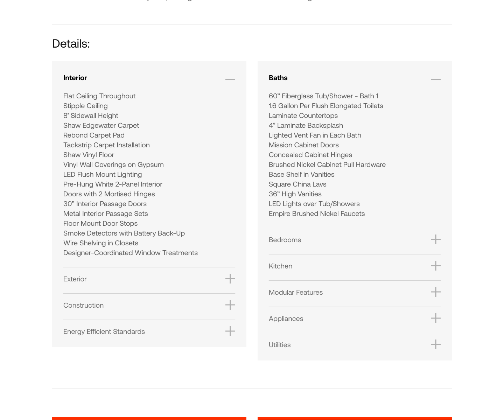Expand the Construction details section
The width and height of the screenshot is (504, 420).
[x=83, y=305]
